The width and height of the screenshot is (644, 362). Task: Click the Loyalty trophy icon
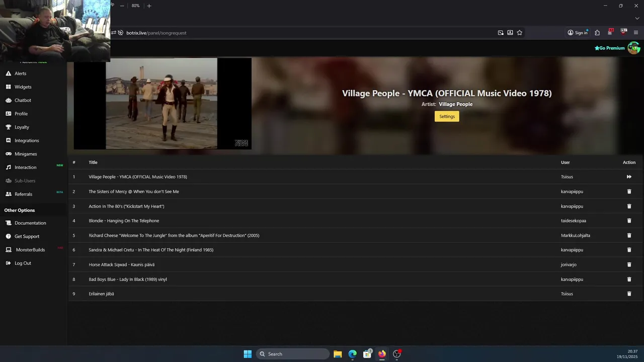click(x=8, y=127)
